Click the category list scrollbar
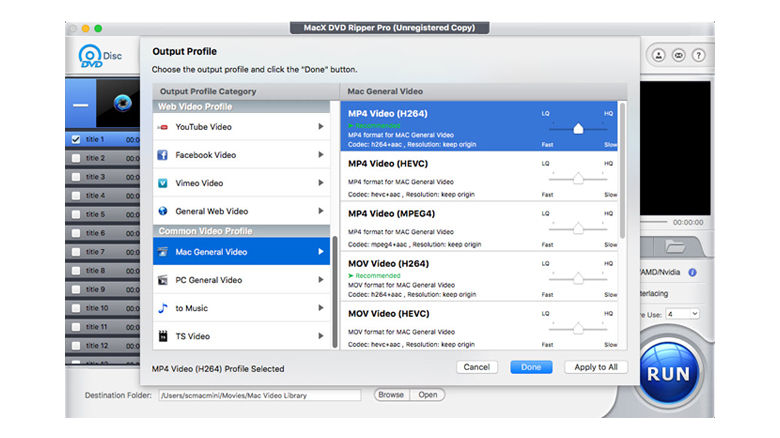The image size is (780, 438). tap(335, 292)
